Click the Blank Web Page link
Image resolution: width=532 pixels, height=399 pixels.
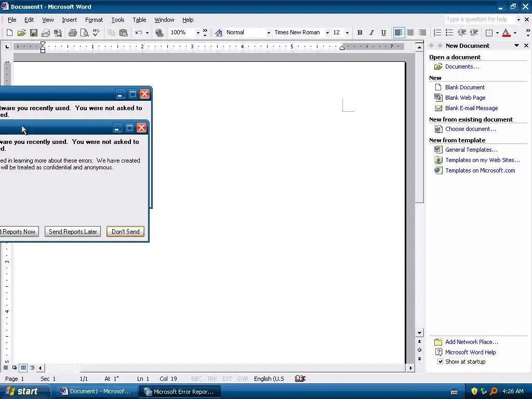click(465, 98)
